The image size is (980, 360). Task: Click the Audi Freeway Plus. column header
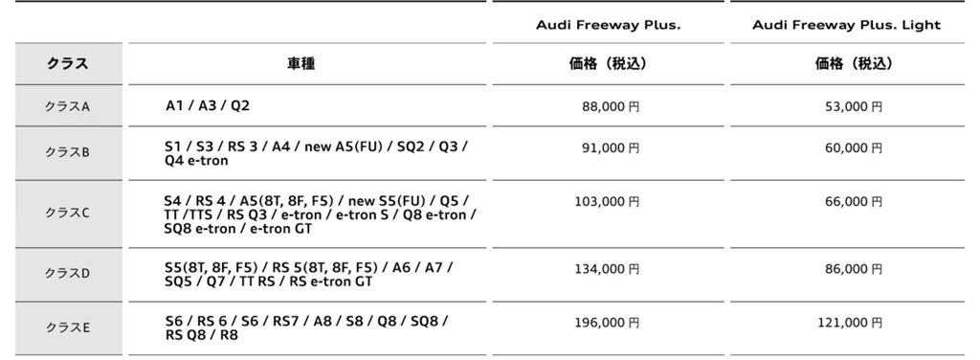click(x=608, y=25)
